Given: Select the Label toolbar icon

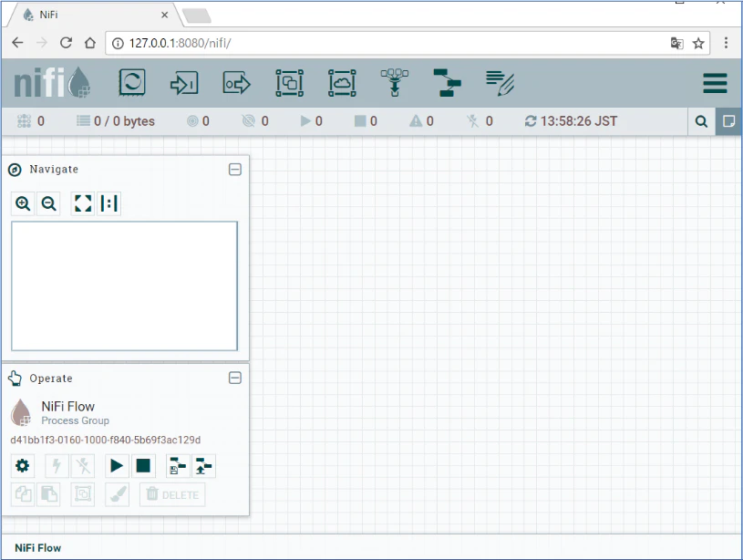Looking at the screenshot, I should tap(500, 83).
